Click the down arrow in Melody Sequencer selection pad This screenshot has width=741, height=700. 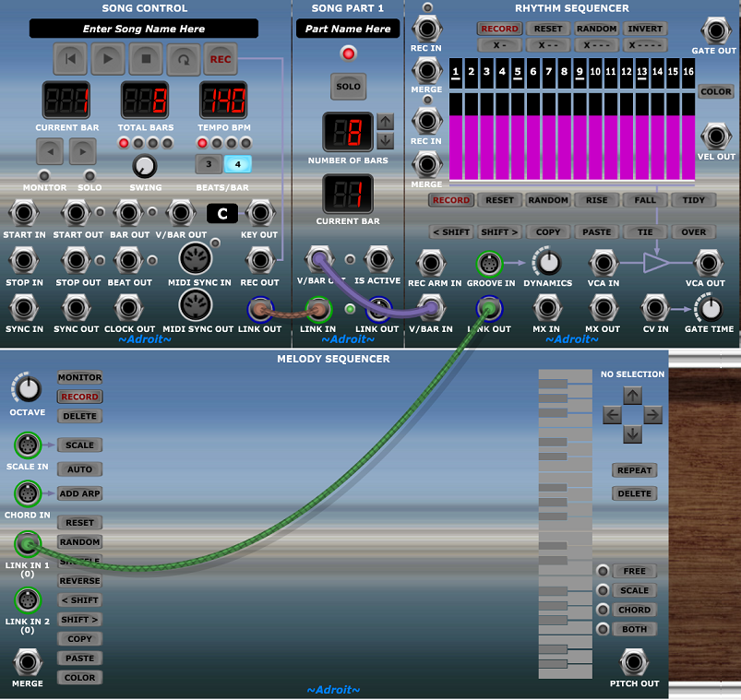coord(632,434)
